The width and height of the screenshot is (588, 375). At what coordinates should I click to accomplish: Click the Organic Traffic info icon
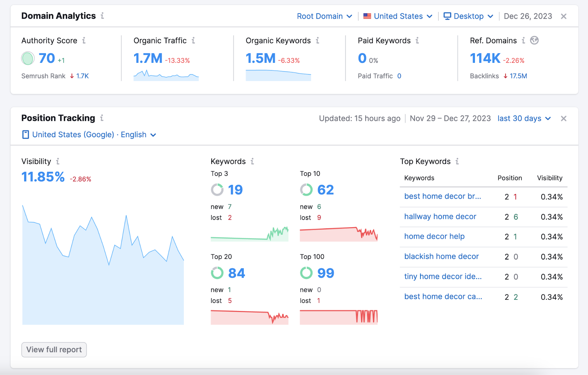click(x=194, y=41)
